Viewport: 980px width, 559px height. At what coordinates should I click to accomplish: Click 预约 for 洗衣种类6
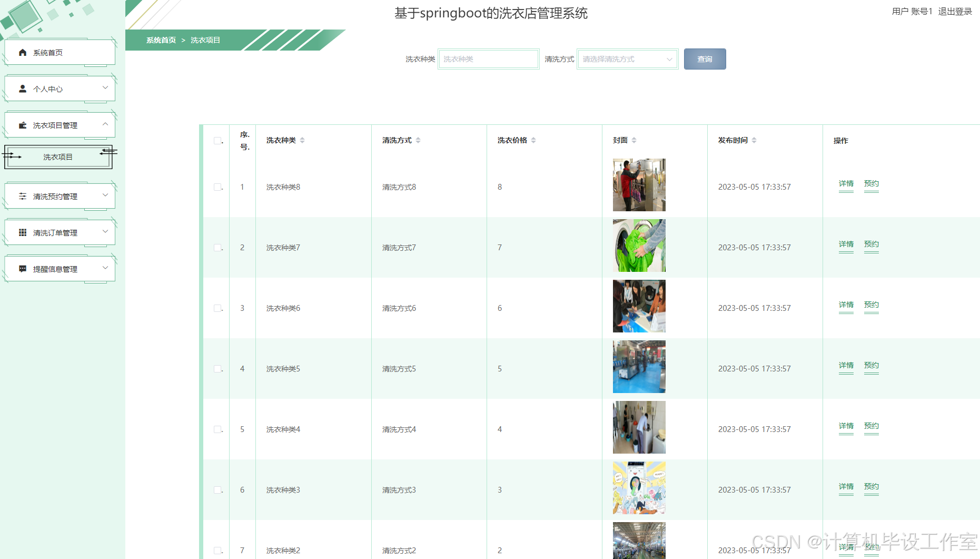point(872,305)
